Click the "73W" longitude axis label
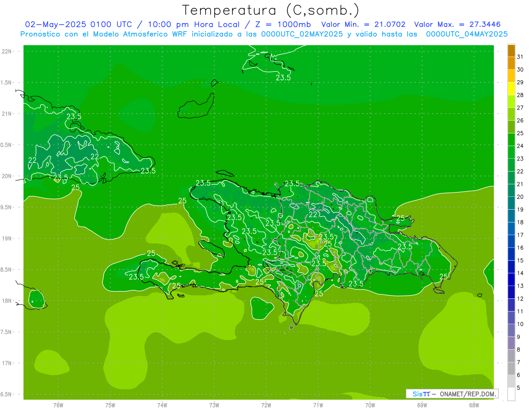The height and width of the screenshot is (411, 532). point(214,405)
